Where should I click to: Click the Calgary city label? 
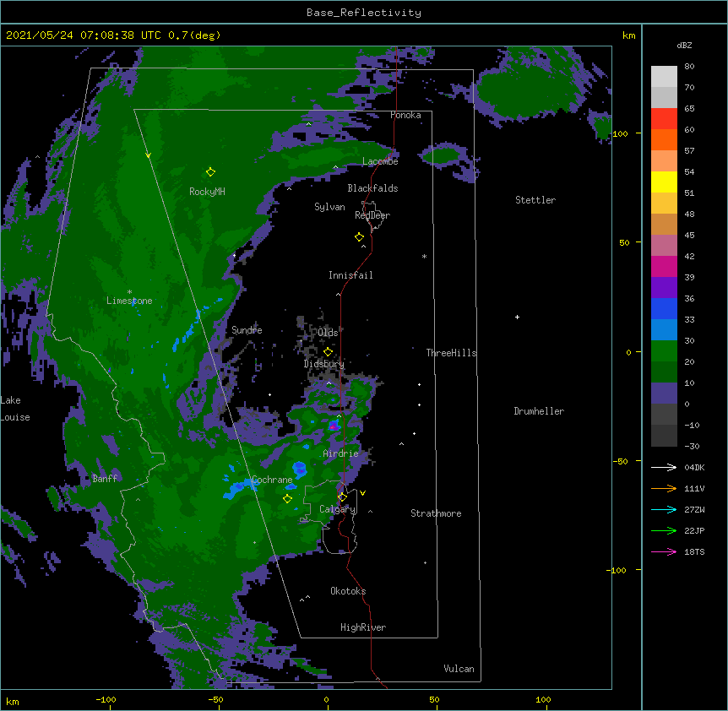point(338,509)
